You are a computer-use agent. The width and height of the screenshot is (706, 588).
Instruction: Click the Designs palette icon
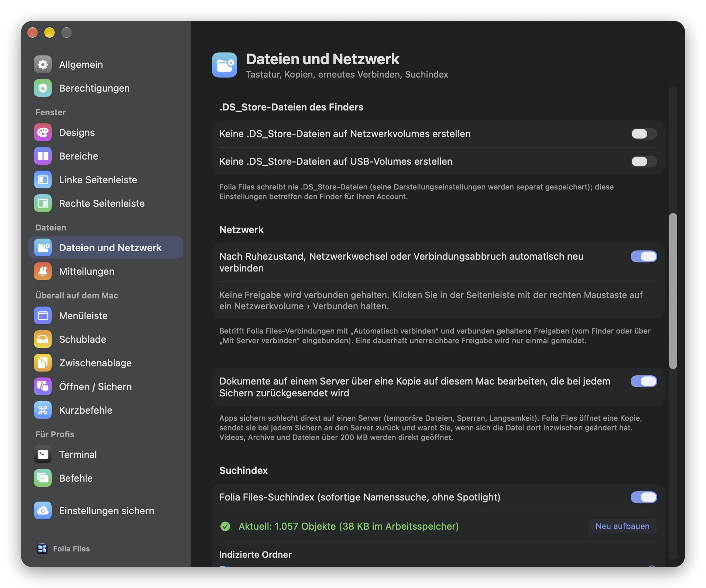pos(43,133)
